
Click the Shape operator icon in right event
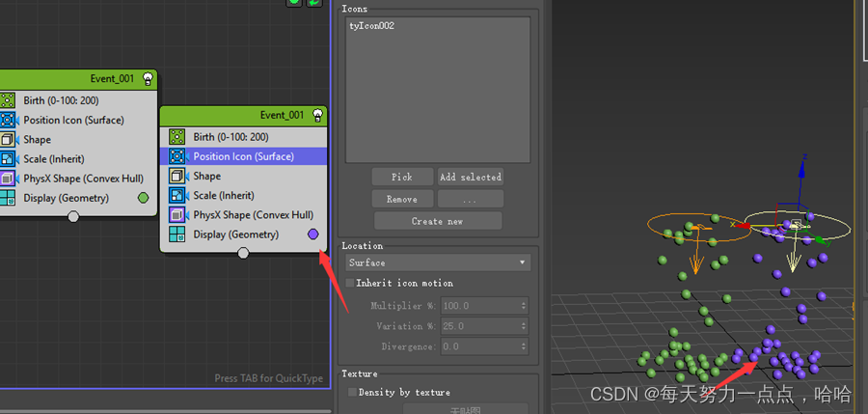point(177,177)
